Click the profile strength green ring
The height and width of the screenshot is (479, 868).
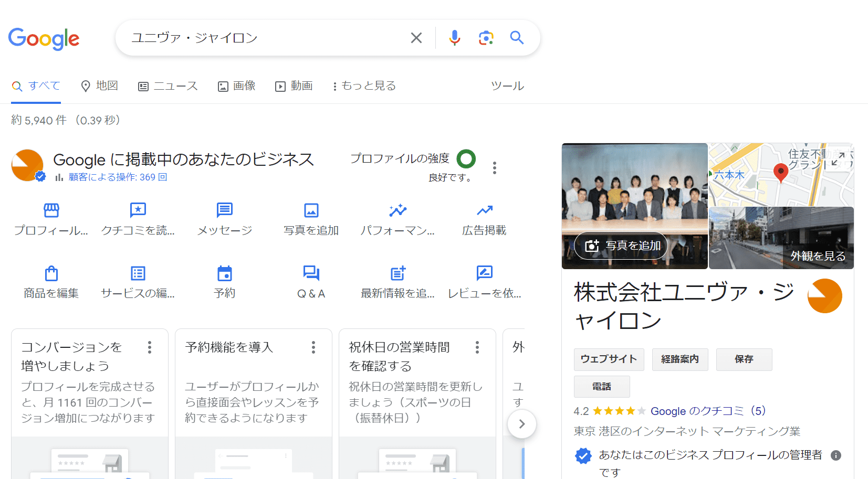(466, 158)
